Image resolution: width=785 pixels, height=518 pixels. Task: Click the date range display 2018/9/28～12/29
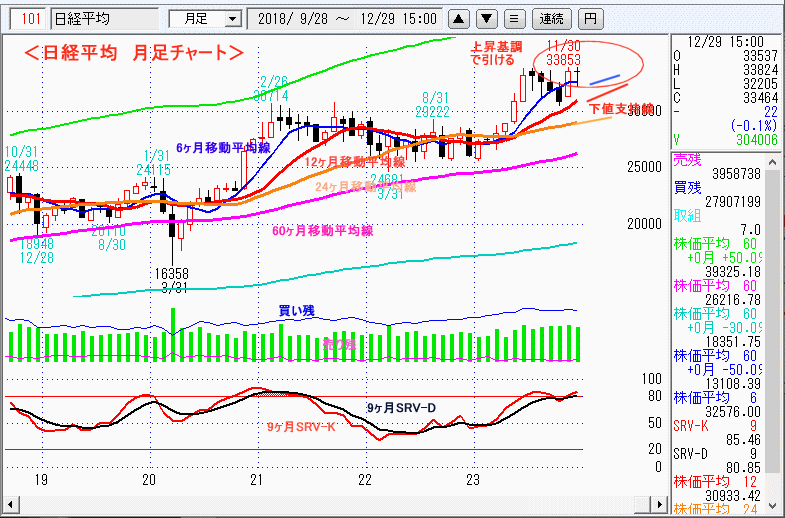tap(346, 18)
